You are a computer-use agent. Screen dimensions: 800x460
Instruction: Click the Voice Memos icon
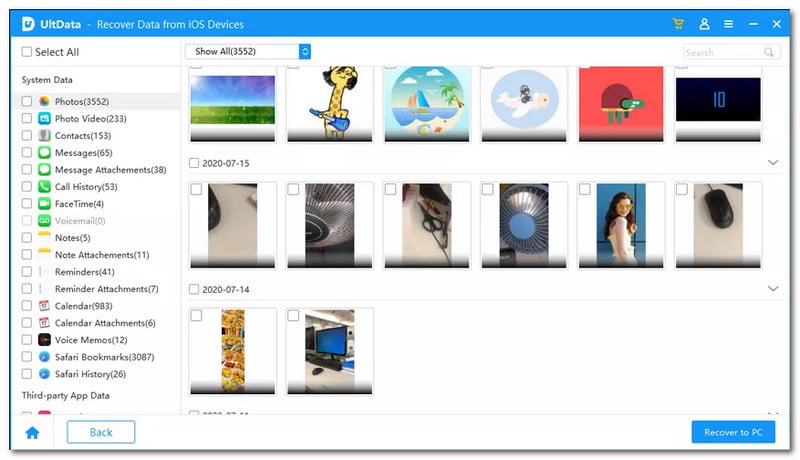(44, 340)
